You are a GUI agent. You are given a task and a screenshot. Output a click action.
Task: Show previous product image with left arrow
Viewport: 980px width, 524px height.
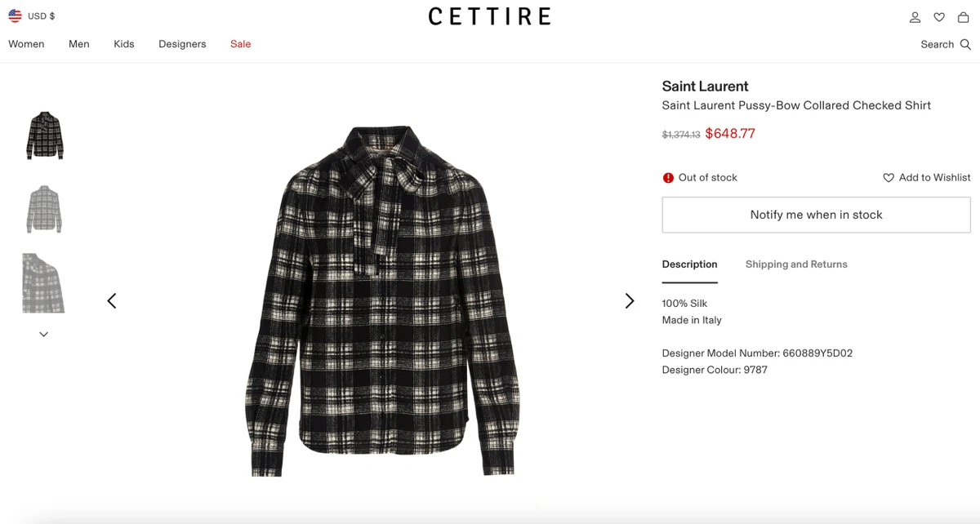(x=112, y=301)
